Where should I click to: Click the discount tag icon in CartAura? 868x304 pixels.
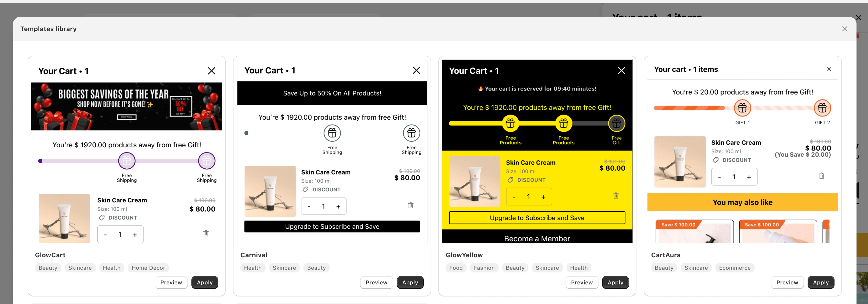(716, 160)
